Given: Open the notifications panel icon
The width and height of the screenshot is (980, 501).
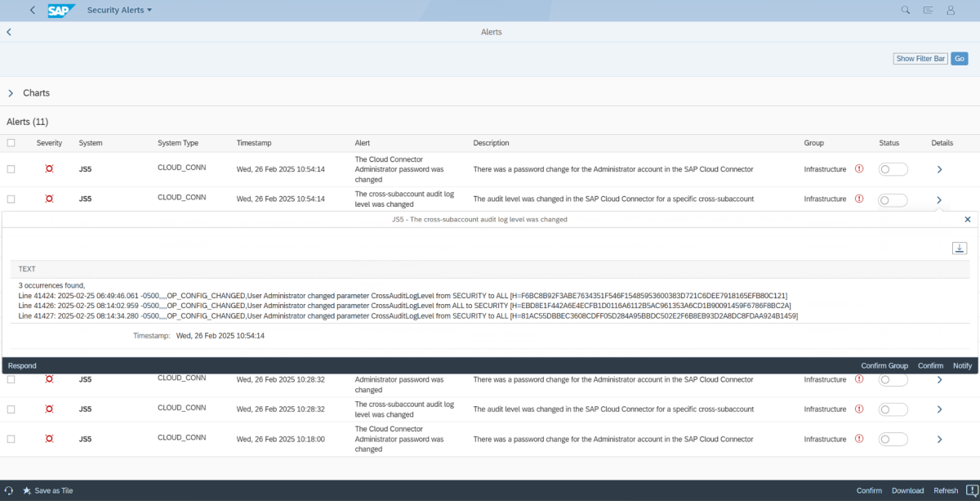Looking at the screenshot, I should click(929, 10).
